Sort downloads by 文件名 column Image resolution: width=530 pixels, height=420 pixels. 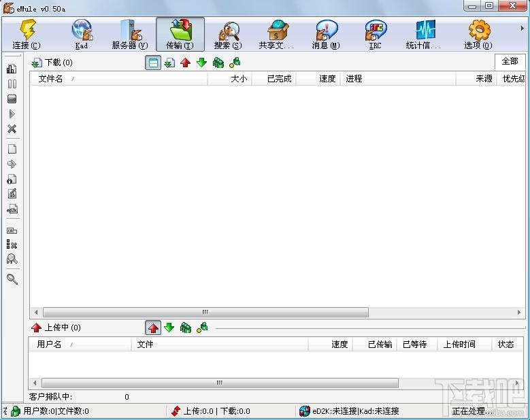click(118, 79)
